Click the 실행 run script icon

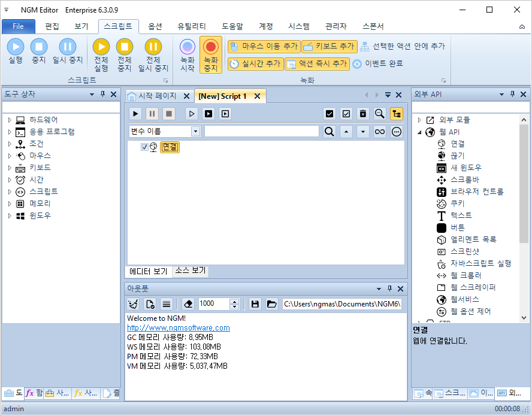click(16, 47)
